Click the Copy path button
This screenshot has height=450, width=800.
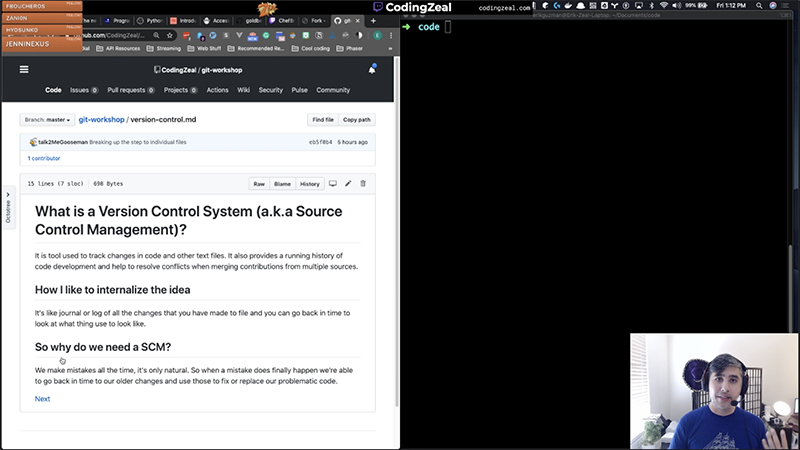click(357, 120)
